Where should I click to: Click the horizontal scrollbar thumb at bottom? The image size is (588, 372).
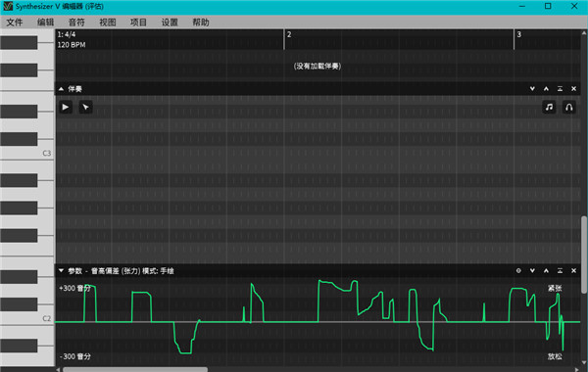pos(135,369)
